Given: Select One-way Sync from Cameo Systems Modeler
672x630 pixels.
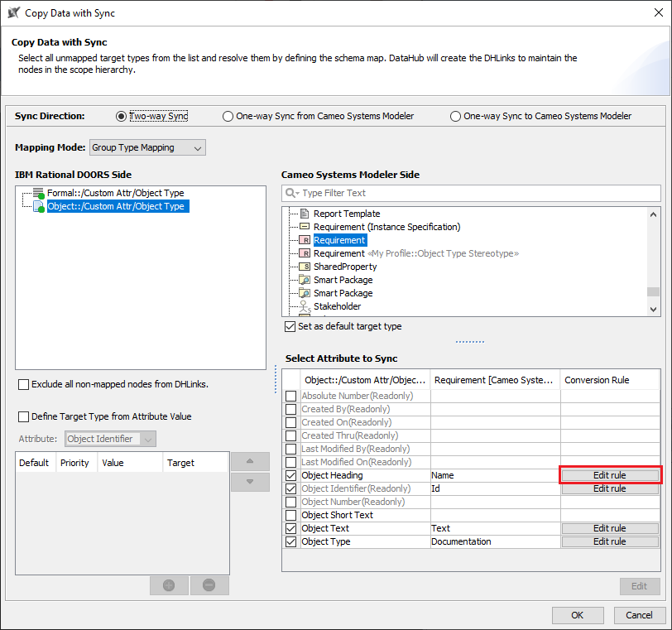Looking at the screenshot, I should (228, 117).
